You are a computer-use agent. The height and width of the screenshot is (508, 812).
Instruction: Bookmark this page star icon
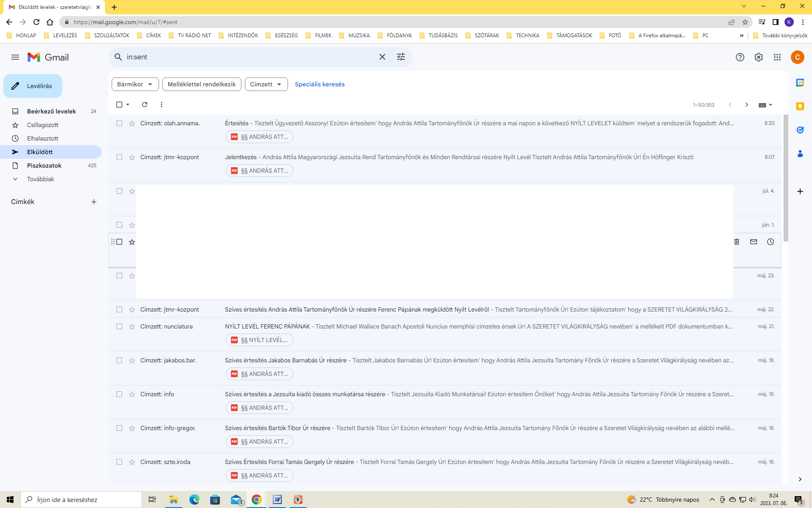coord(745,22)
